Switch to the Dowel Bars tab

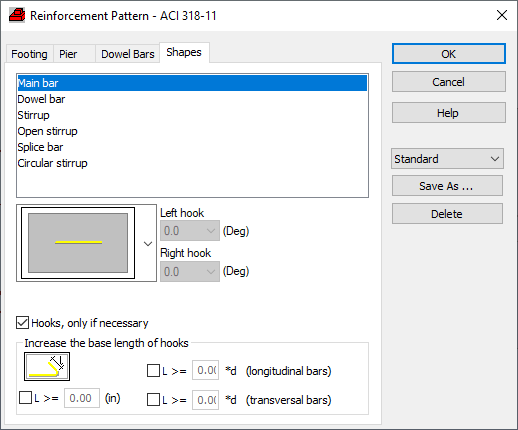pos(128,54)
